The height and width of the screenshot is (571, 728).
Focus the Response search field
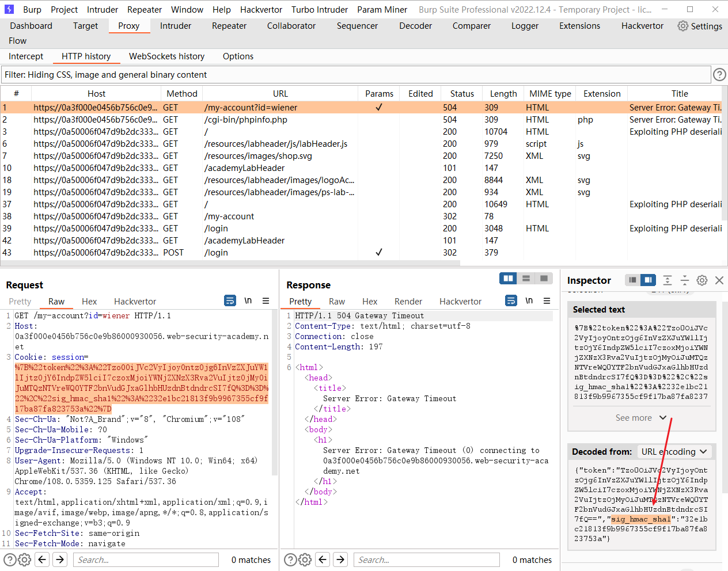point(427,559)
